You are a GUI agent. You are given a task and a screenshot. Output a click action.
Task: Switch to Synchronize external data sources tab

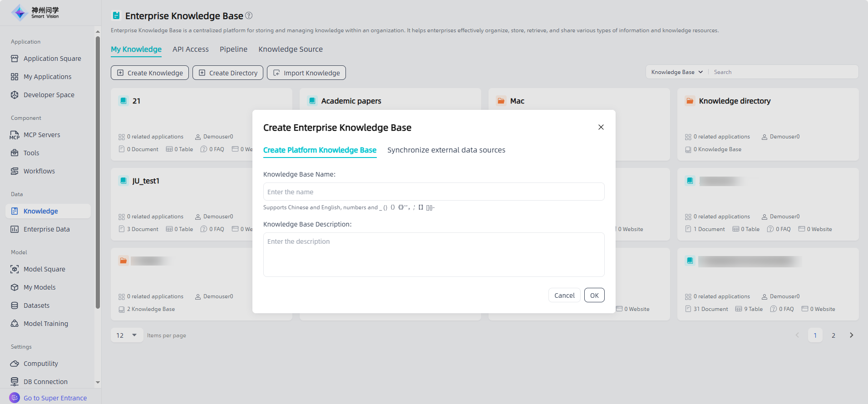click(x=446, y=150)
